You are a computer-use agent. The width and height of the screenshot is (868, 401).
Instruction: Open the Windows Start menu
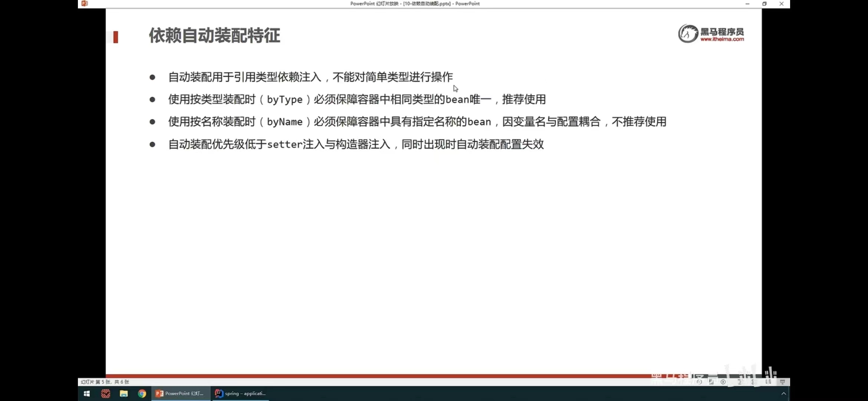pos(86,394)
